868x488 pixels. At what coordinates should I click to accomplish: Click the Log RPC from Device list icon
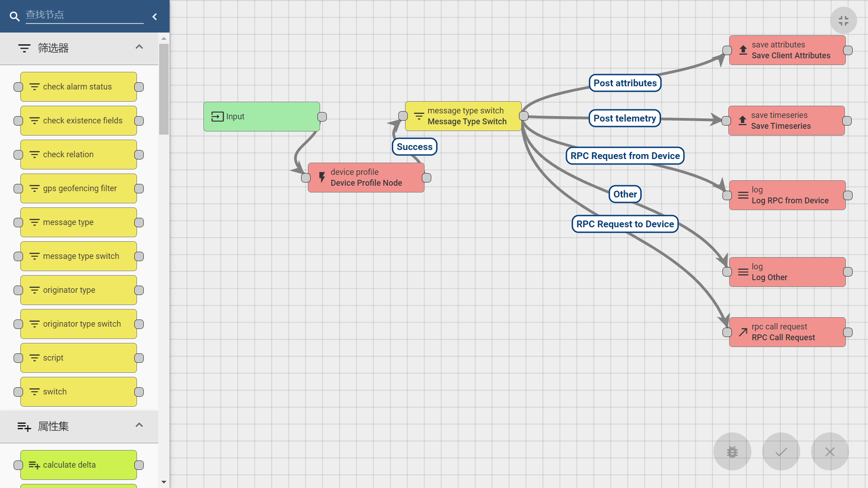(x=742, y=195)
